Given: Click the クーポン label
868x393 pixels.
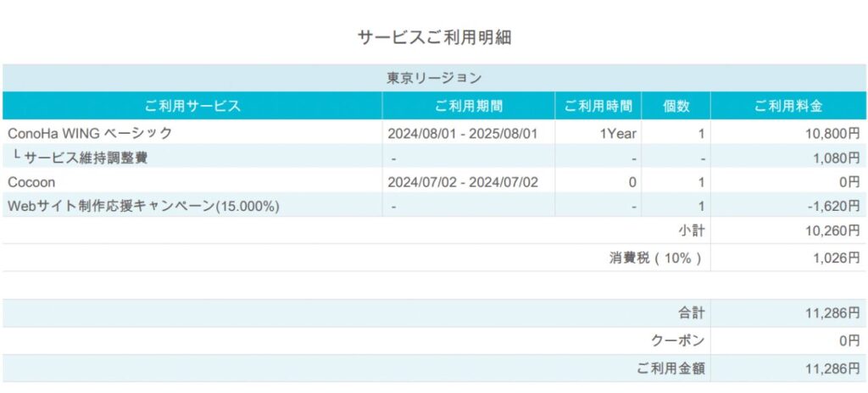Looking at the screenshot, I should [x=678, y=341].
